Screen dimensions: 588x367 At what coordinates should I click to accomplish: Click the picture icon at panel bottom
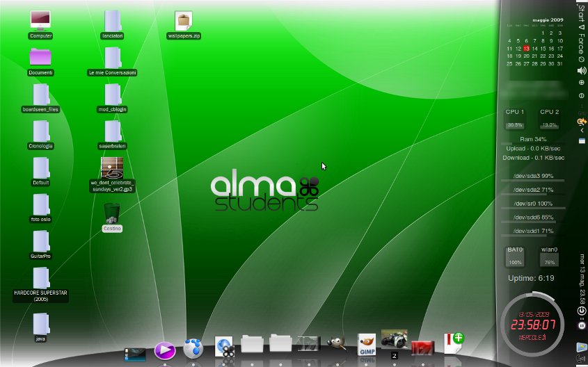pyautogui.click(x=582, y=347)
